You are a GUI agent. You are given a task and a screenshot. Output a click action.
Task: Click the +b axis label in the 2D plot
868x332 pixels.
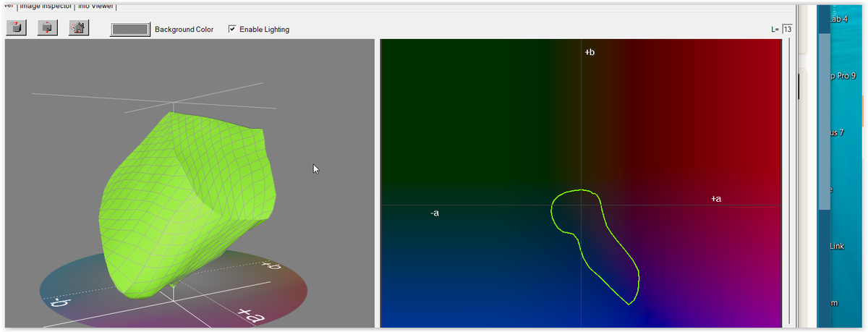click(590, 53)
